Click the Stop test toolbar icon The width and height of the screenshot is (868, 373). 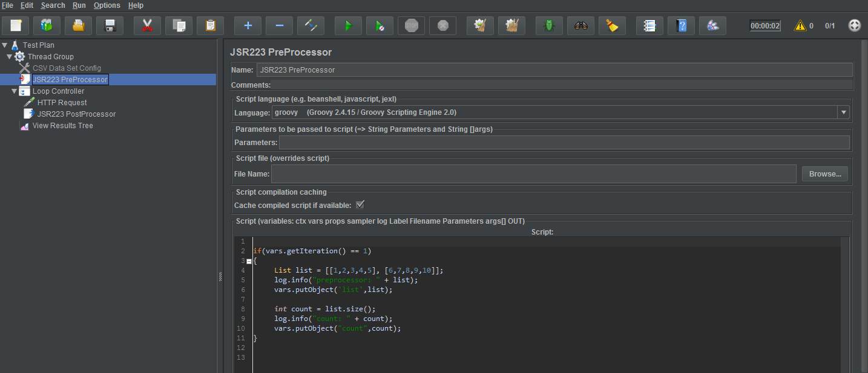(411, 25)
